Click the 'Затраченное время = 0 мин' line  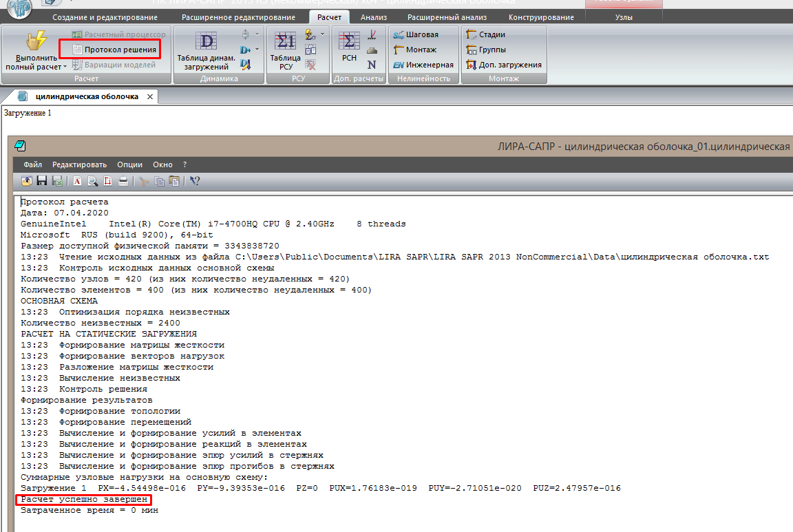(89, 510)
